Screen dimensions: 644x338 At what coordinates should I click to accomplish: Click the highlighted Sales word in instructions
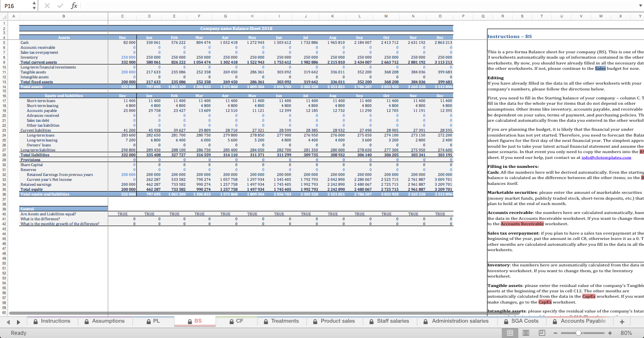point(600,68)
